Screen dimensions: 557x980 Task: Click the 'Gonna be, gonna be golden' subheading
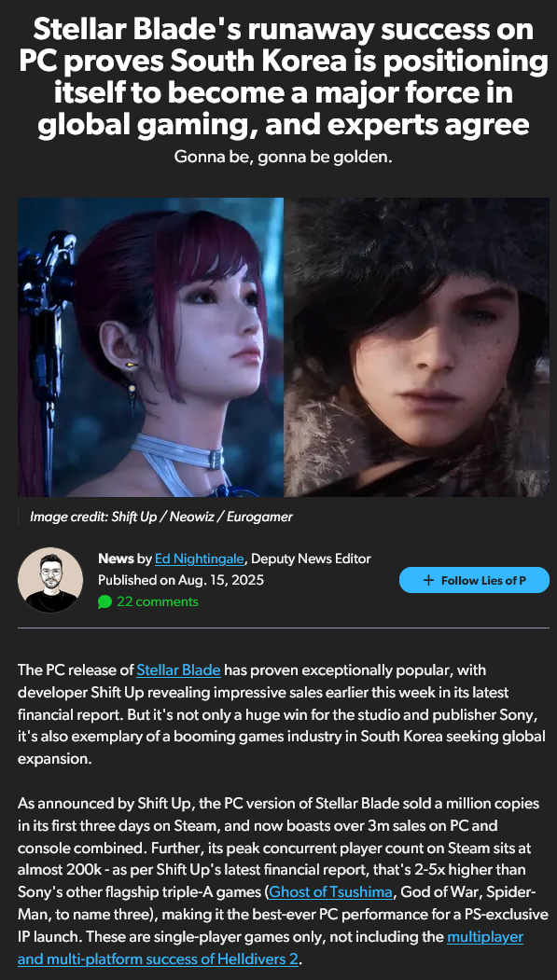[284, 157]
